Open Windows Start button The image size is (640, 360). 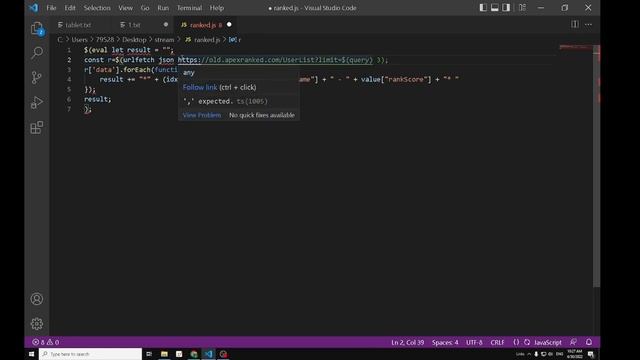pos(31,354)
